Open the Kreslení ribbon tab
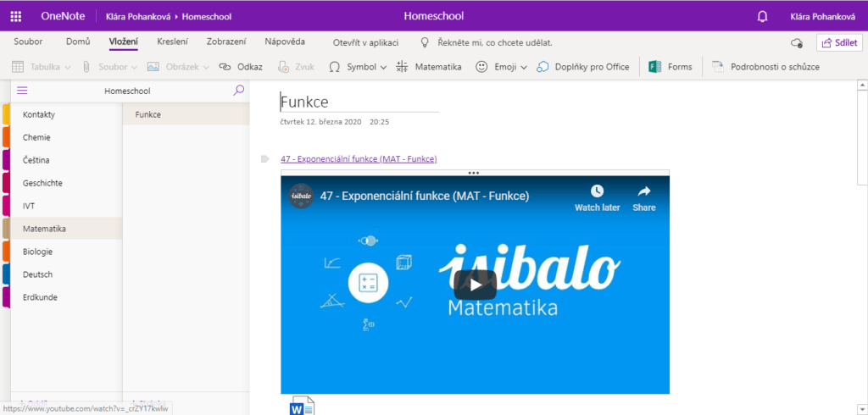This screenshot has height=415, width=868. pyautogui.click(x=173, y=41)
